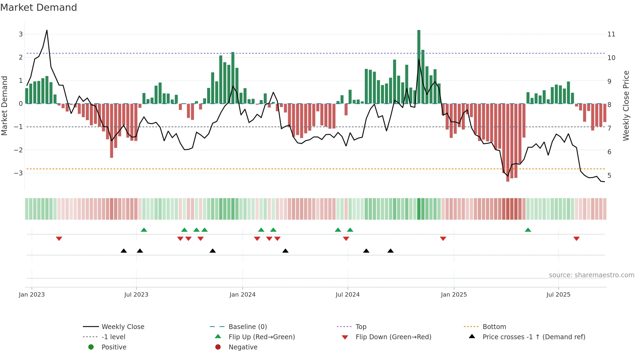
Task: Click Flip Up (Red→Green) legend label
Action: (262, 337)
